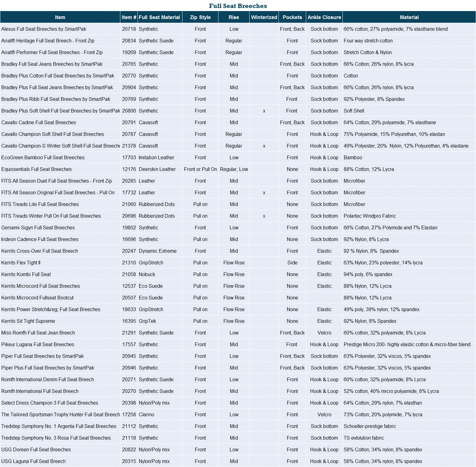Click the Item # column header
Screen dimensions: 476x467
[129, 17]
